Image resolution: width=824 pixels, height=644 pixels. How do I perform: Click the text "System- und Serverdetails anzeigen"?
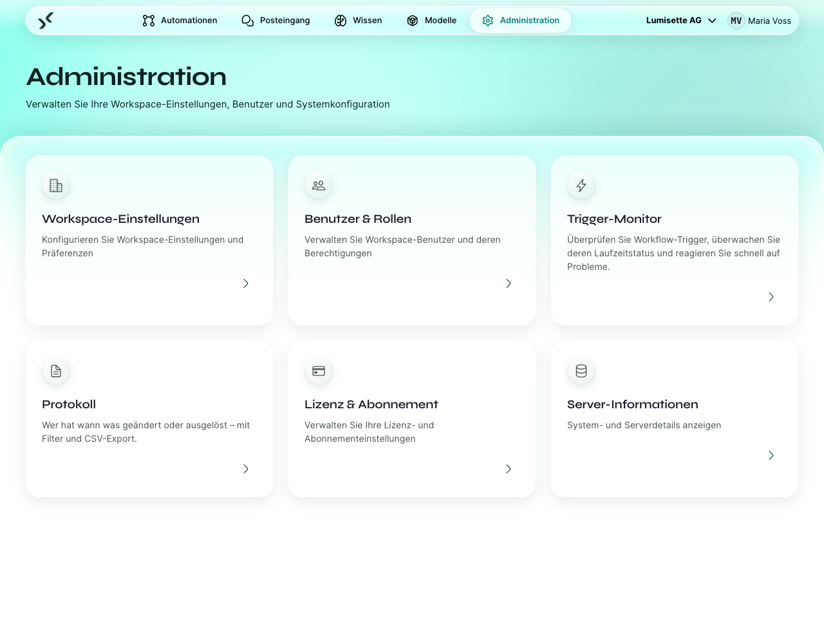[x=644, y=425]
